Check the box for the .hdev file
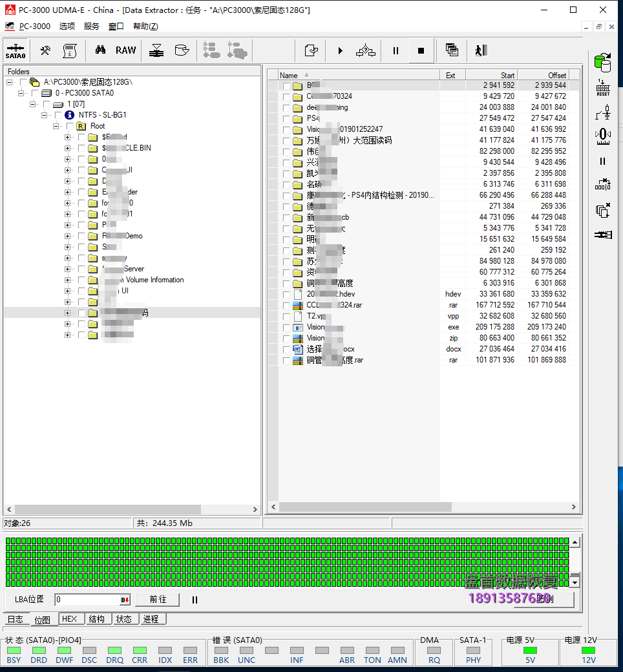Viewport: 623px width, 672px height. click(x=286, y=295)
